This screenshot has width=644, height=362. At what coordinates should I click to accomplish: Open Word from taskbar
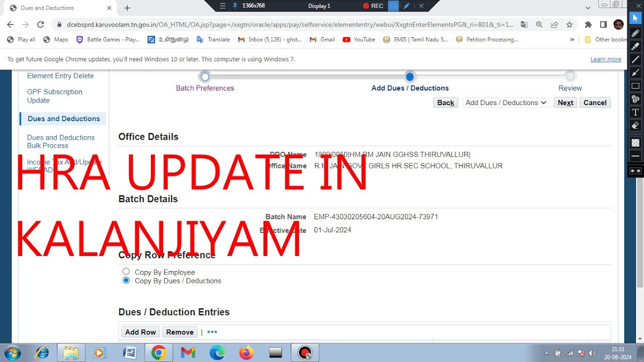point(129,353)
